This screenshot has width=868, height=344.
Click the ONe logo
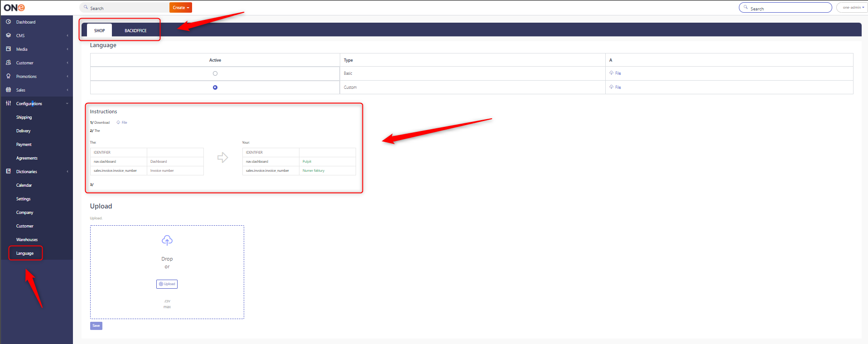pyautogui.click(x=14, y=8)
